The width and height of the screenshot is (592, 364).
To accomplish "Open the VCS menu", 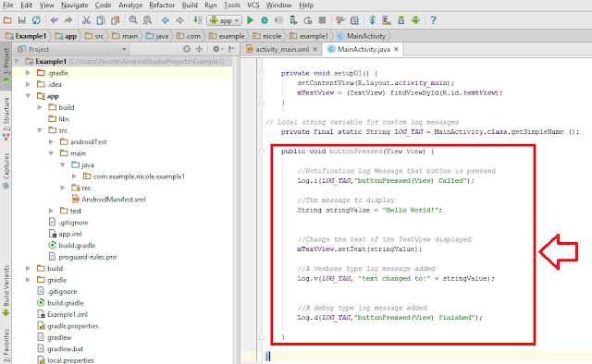I will tap(253, 6).
